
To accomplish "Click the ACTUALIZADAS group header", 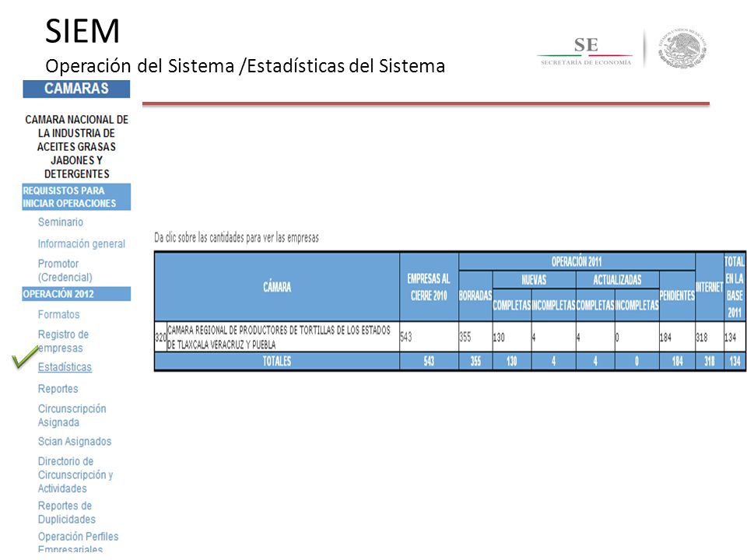I will click(617, 280).
